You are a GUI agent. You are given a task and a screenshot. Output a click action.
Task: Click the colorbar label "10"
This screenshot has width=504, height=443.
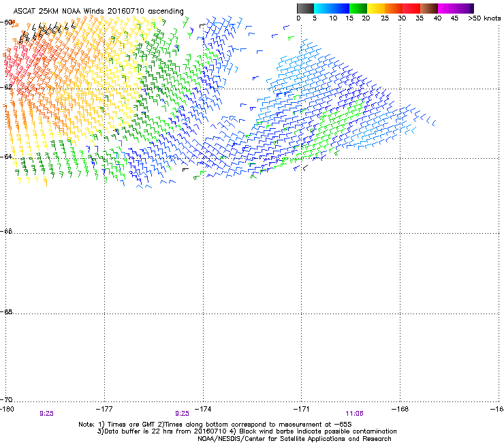pos(333,18)
